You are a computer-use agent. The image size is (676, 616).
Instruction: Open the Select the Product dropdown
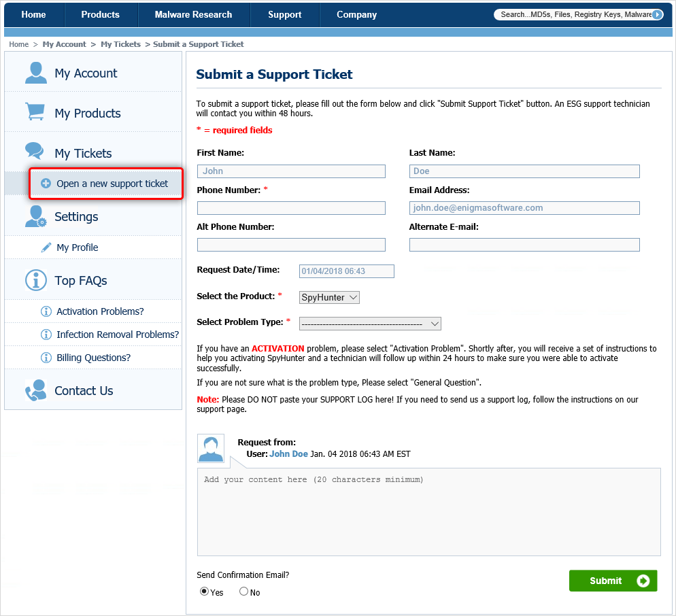point(329,297)
